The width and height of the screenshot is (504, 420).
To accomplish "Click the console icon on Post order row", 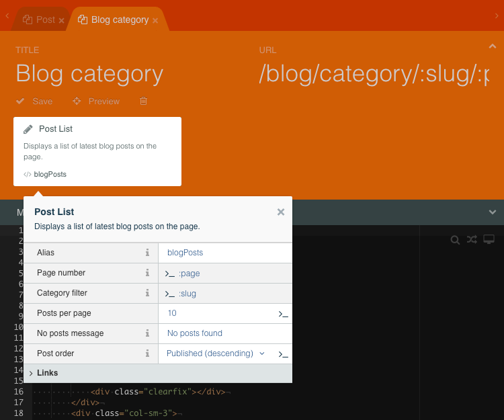I will click(x=284, y=354).
